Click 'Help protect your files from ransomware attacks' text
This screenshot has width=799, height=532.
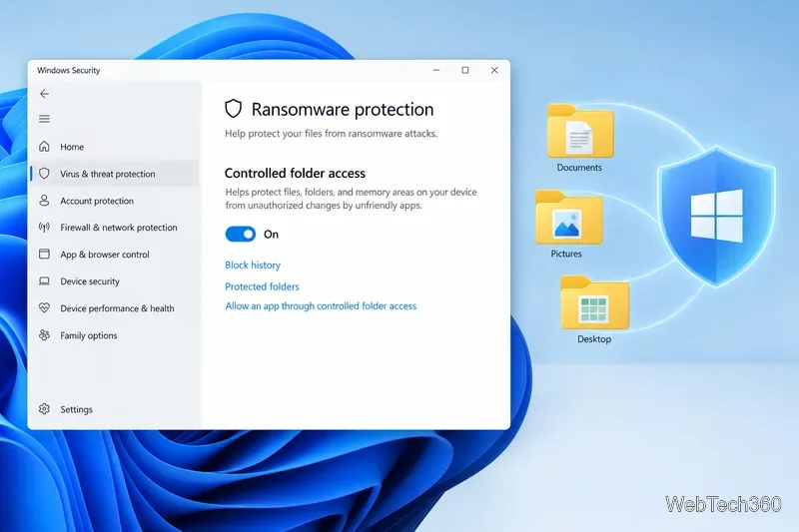click(332, 134)
